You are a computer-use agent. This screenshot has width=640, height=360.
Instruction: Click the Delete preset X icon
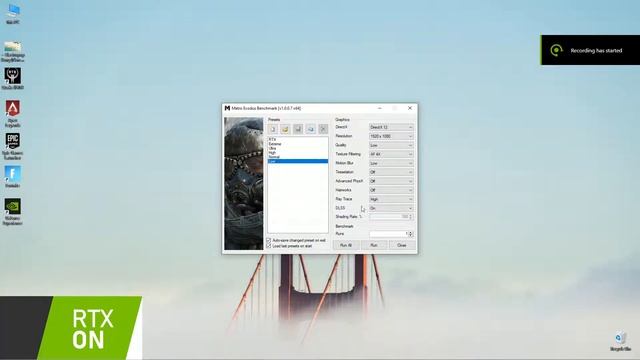tap(323, 129)
